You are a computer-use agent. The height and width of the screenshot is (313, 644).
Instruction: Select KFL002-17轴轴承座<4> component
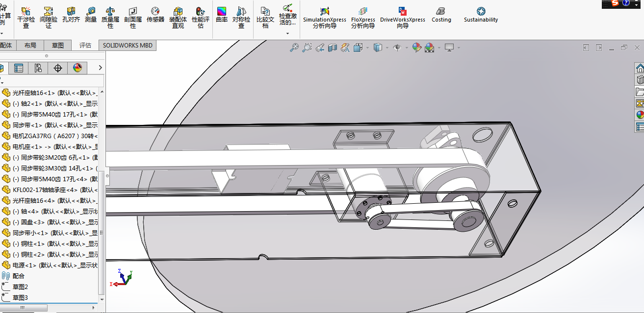tap(49, 190)
